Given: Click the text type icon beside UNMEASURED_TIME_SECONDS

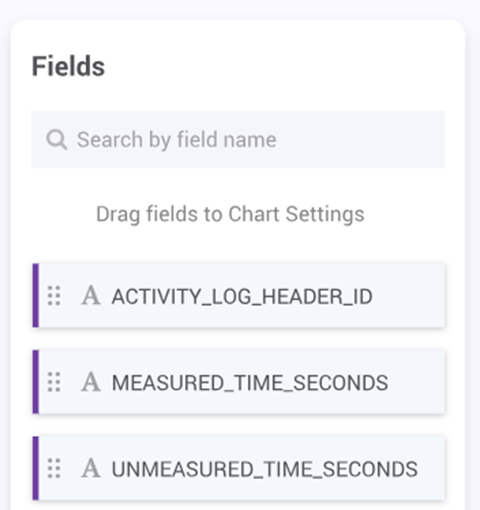Looking at the screenshot, I should click(x=91, y=468).
